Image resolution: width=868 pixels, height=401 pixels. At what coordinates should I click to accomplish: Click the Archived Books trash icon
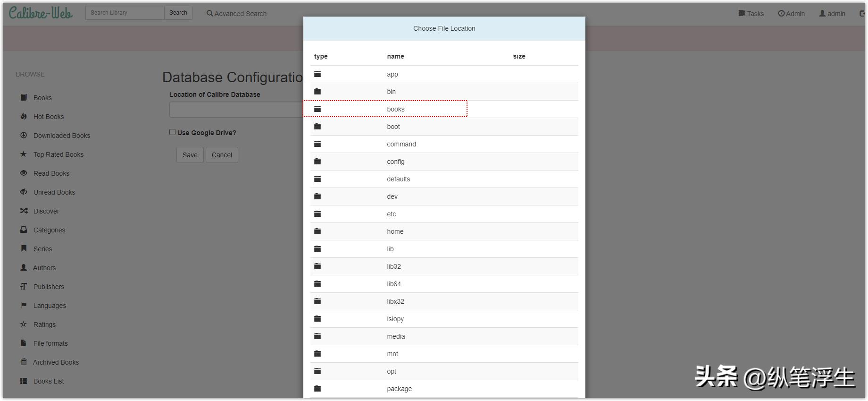24,362
